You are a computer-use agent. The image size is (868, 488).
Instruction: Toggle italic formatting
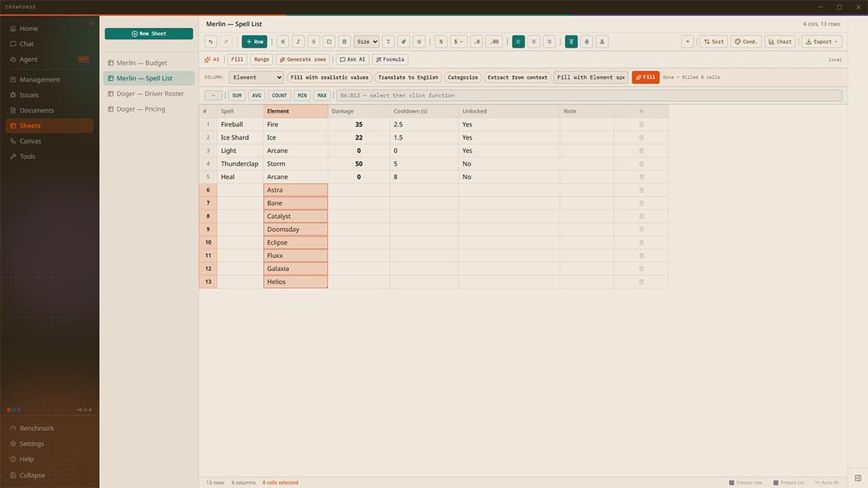click(x=298, y=42)
